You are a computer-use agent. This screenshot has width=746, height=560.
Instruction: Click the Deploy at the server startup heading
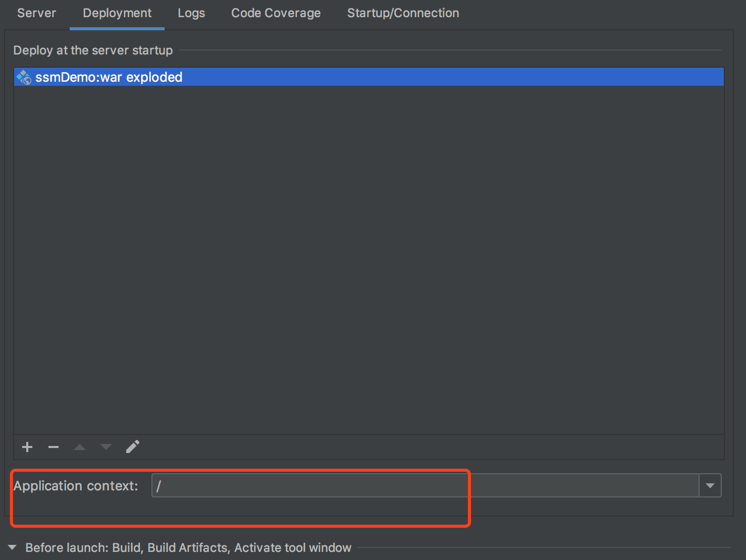(93, 50)
